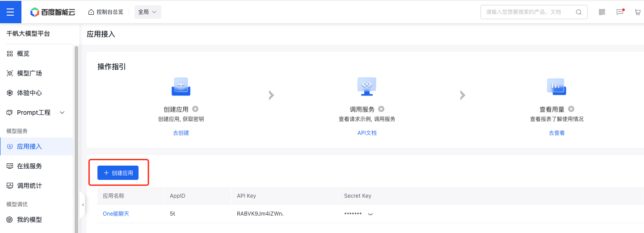Expand the Prompt工程 chevron
The image size is (644, 233).
(x=62, y=112)
